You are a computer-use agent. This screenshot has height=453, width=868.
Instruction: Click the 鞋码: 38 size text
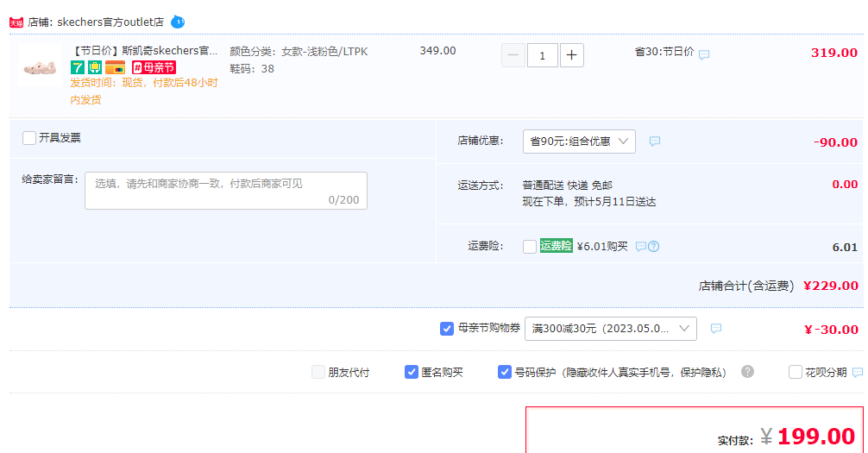point(252,69)
